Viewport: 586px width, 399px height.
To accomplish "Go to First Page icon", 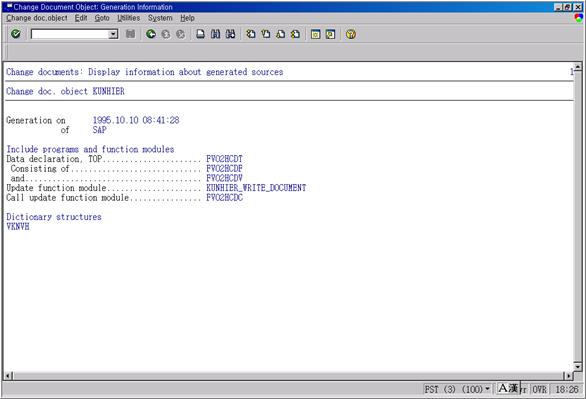I will coord(251,34).
